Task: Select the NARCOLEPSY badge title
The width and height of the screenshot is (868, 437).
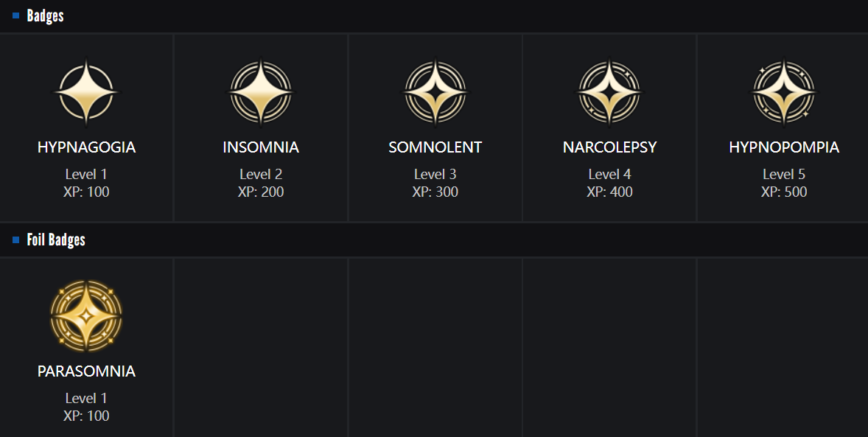Action: (609, 147)
